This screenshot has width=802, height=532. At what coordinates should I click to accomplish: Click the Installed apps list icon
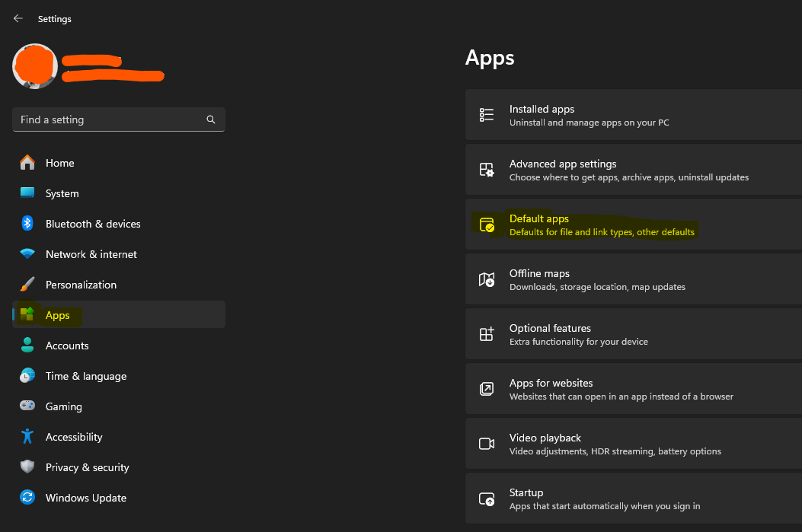tap(487, 115)
